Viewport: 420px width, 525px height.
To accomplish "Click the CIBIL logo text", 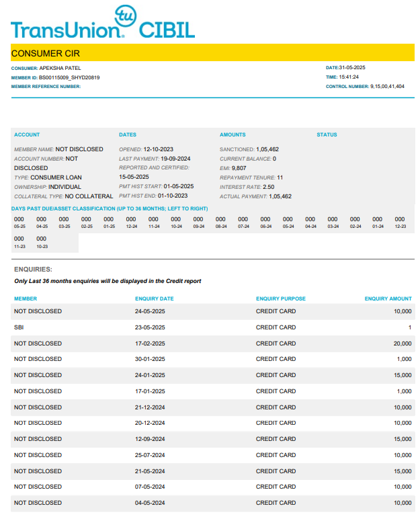I will click(x=167, y=30).
